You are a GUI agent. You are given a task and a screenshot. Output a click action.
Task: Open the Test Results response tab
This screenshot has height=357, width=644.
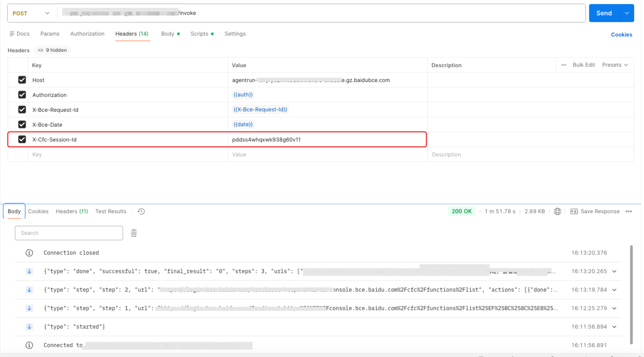(111, 212)
